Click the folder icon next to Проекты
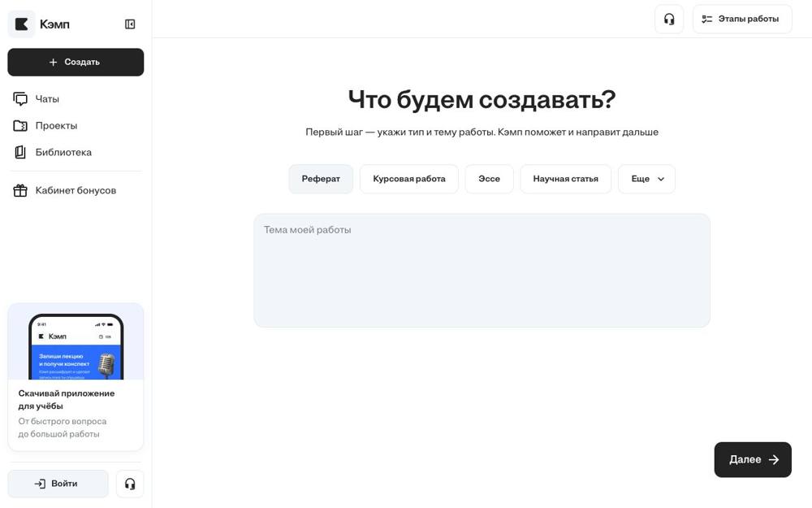 coord(20,125)
